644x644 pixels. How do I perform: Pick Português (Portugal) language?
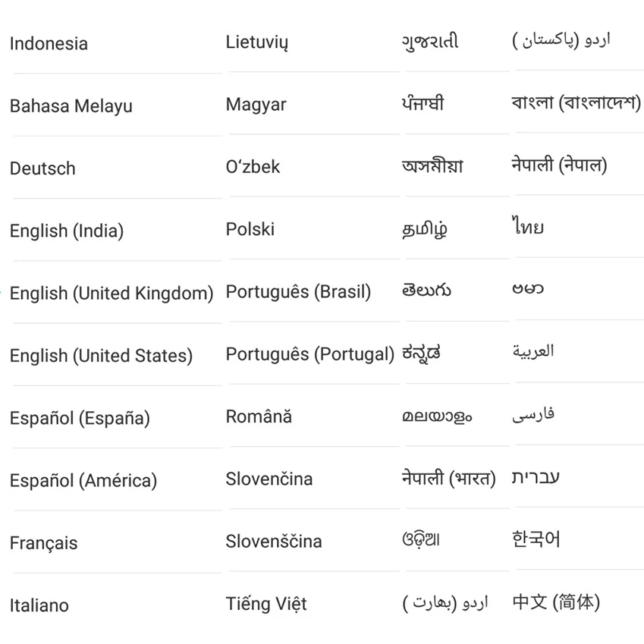[310, 354]
